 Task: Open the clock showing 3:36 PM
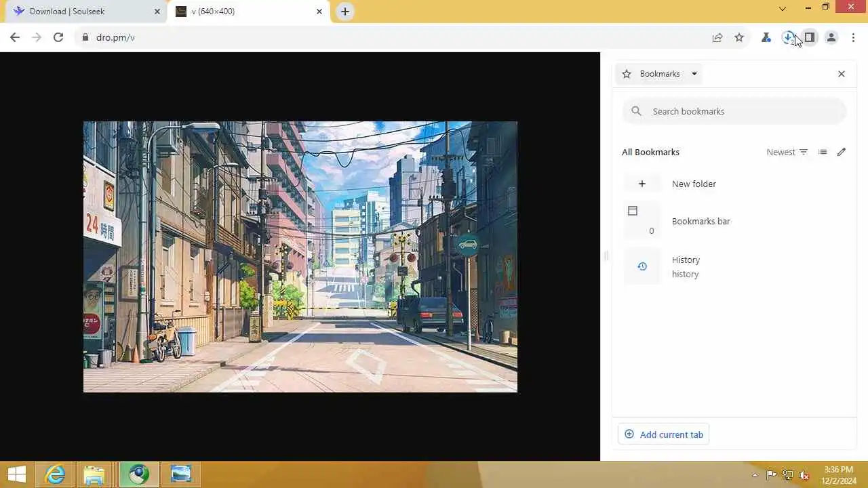pos(839,475)
